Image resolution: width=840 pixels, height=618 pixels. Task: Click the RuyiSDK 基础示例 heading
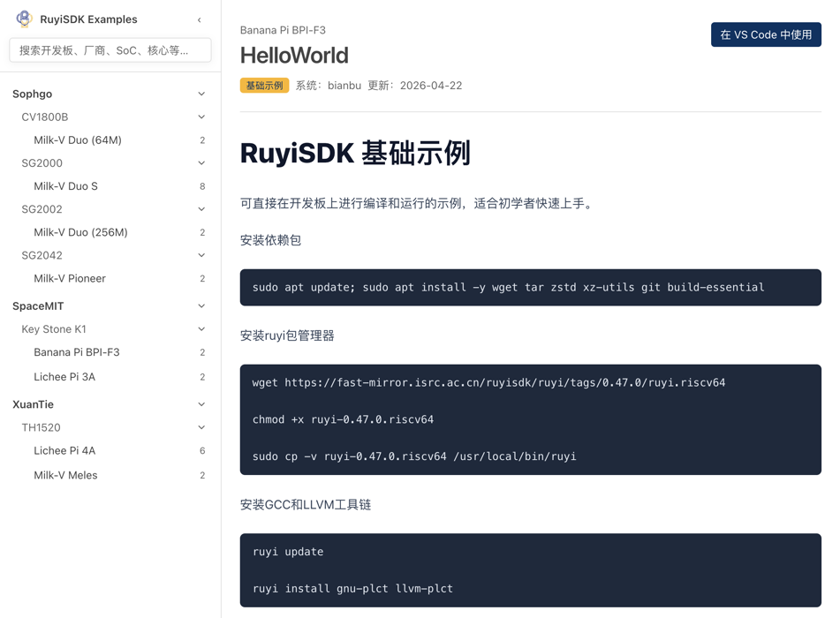(x=355, y=153)
